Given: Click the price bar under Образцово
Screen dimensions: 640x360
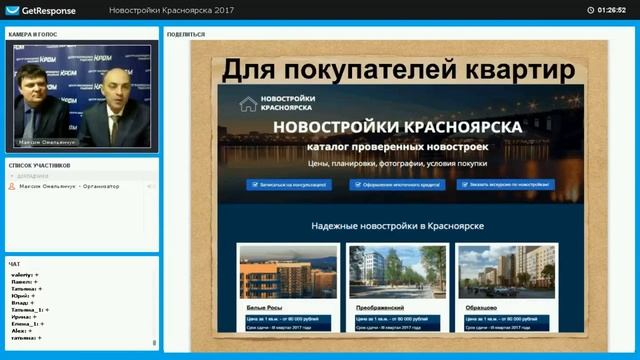Looking at the screenshot, I should coord(507,319).
